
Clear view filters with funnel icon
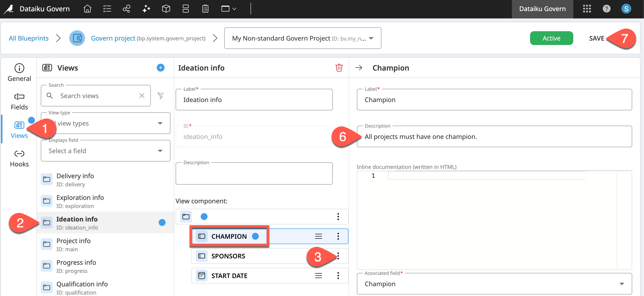pos(160,96)
